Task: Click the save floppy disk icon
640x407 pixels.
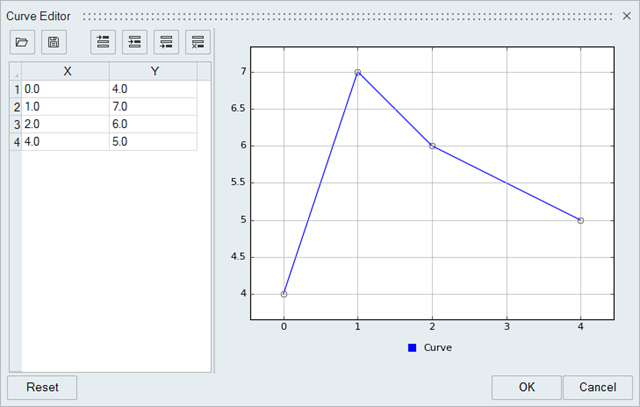Action: (54, 42)
